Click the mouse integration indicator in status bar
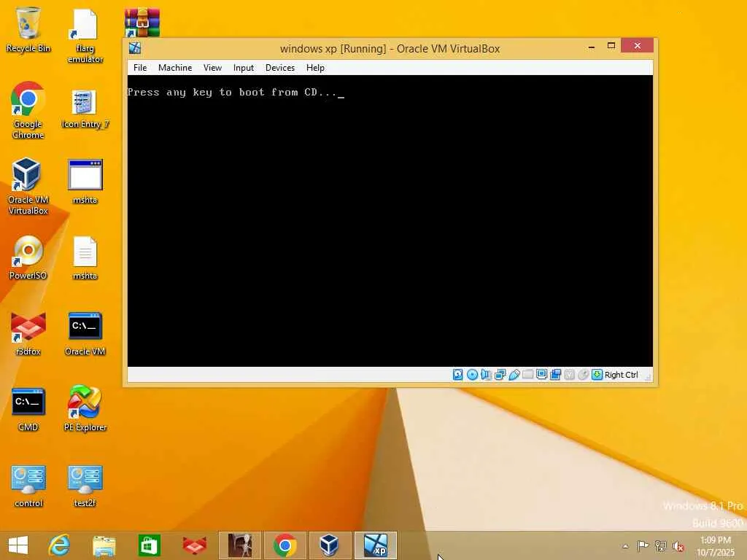Screen dimensions: 747x560 [x=583, y=375]
